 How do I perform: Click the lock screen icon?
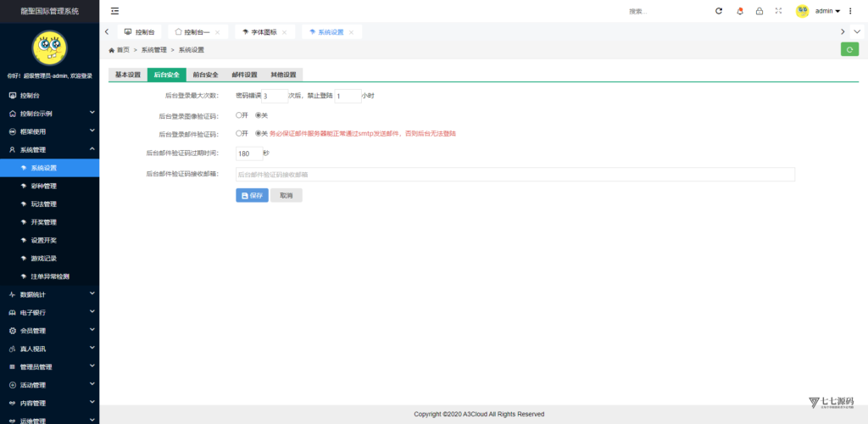[759, 11]
